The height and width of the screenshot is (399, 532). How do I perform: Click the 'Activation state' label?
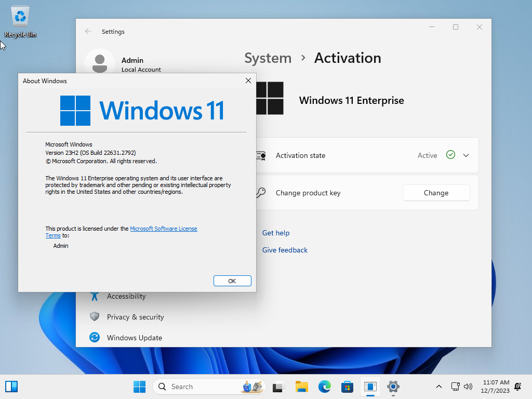click(x=301, y=155)
